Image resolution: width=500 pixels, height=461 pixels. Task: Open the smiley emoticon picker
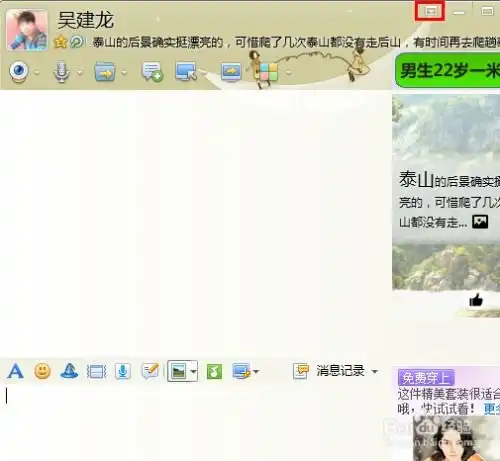tap(42, 371)
